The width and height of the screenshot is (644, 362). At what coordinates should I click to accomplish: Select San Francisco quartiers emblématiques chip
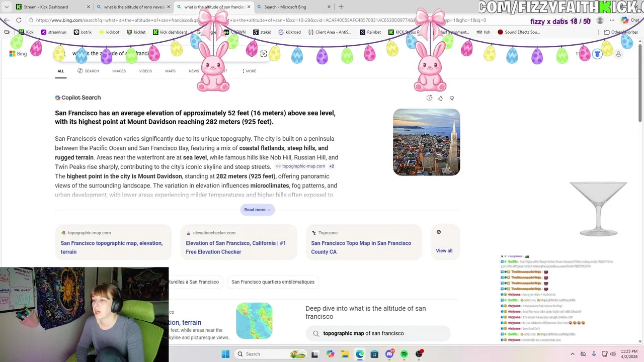(x=273, y=282)
